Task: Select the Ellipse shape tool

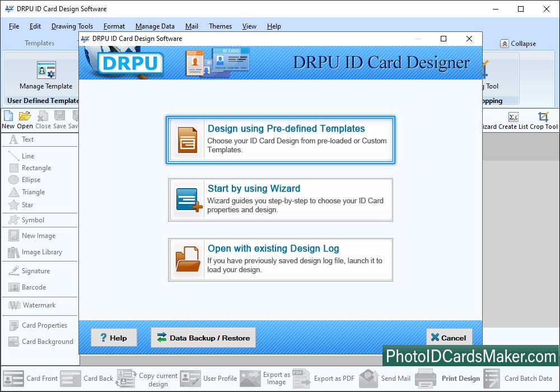Action: (x=24, y=180)
